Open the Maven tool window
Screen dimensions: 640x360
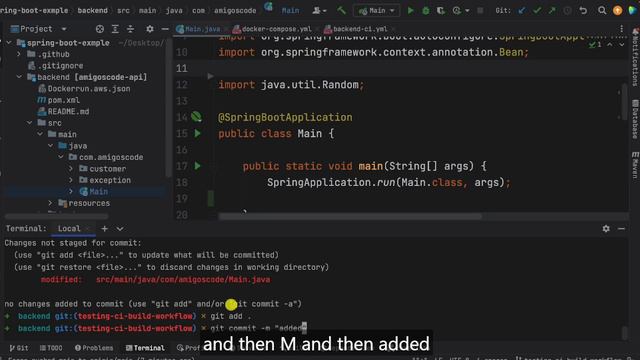[636, 165]
